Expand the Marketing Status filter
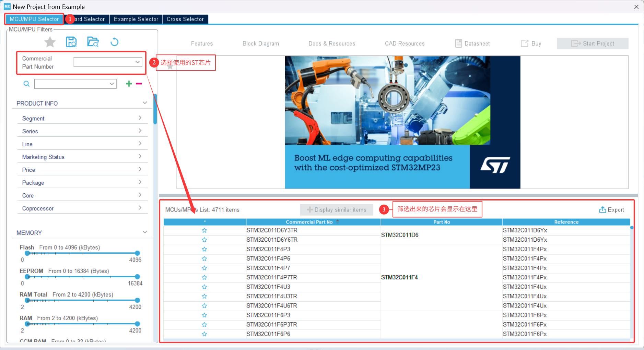 click(140, 156)
